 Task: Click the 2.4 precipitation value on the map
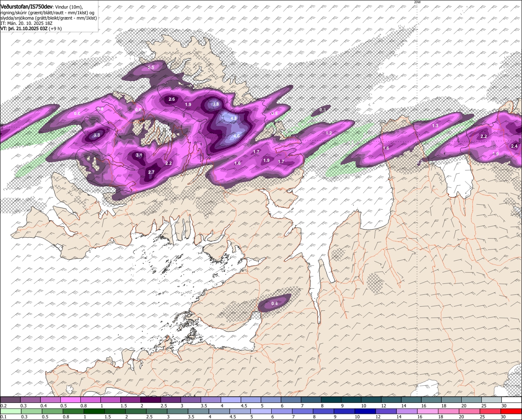point(514,146)
